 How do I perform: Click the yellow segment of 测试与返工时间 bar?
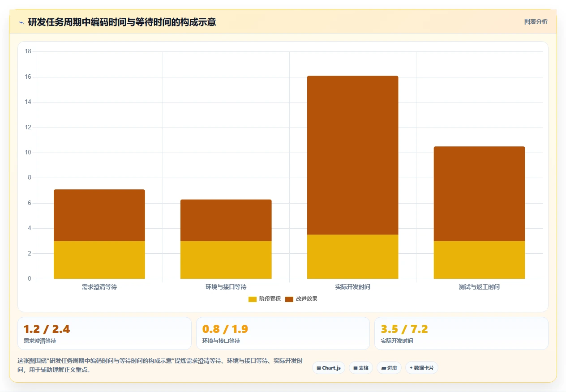coord(480,260)
